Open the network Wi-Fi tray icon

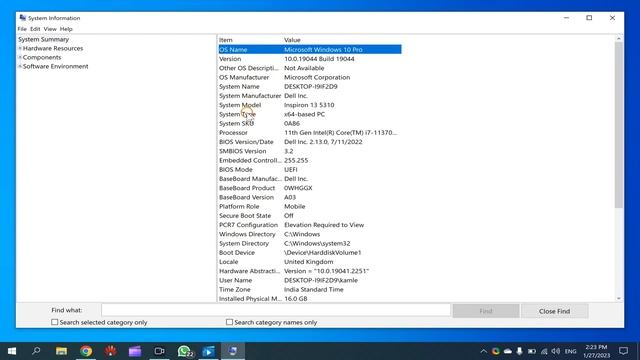(x=544, y=351)
